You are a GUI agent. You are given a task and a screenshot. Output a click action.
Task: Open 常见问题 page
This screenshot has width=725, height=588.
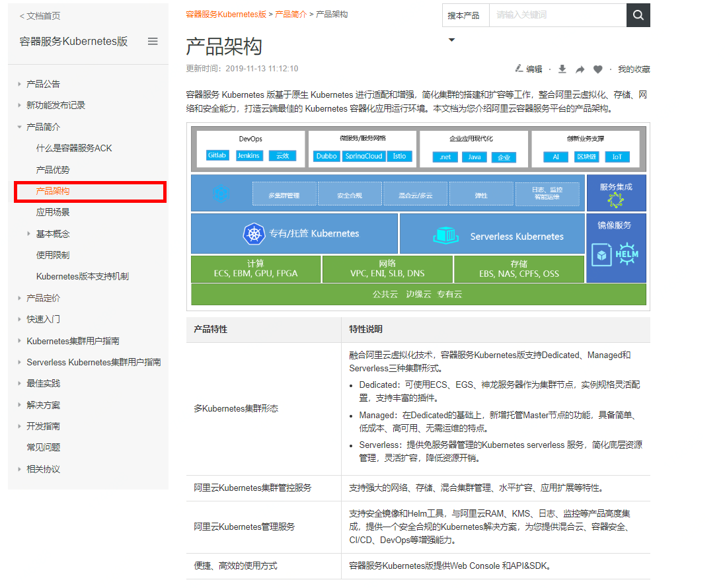point(44,447)
